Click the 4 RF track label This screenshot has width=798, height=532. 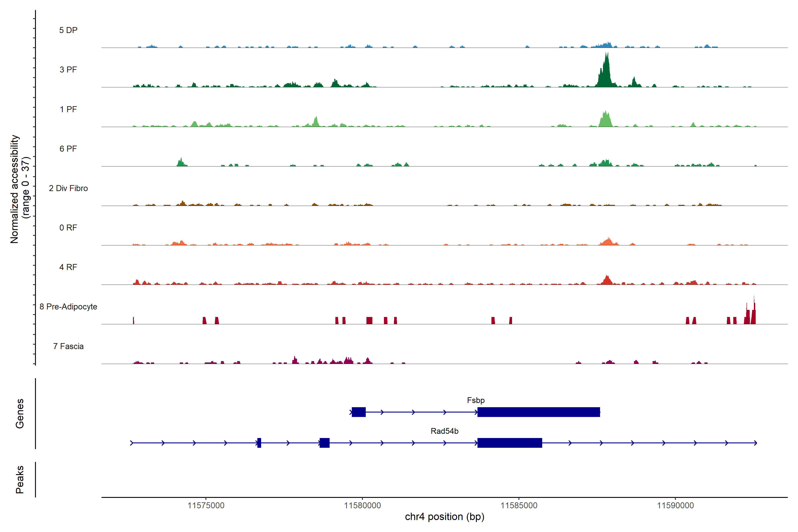click(x=68, y=267)
